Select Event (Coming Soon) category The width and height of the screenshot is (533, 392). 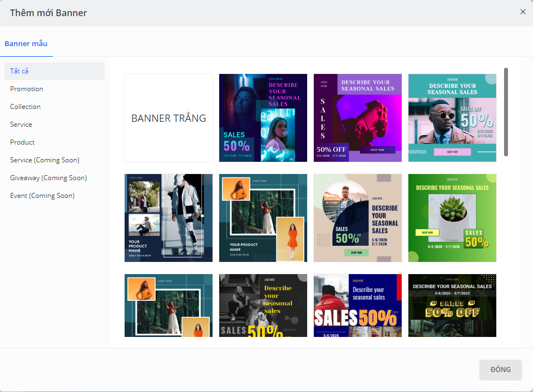coord(55,196)
